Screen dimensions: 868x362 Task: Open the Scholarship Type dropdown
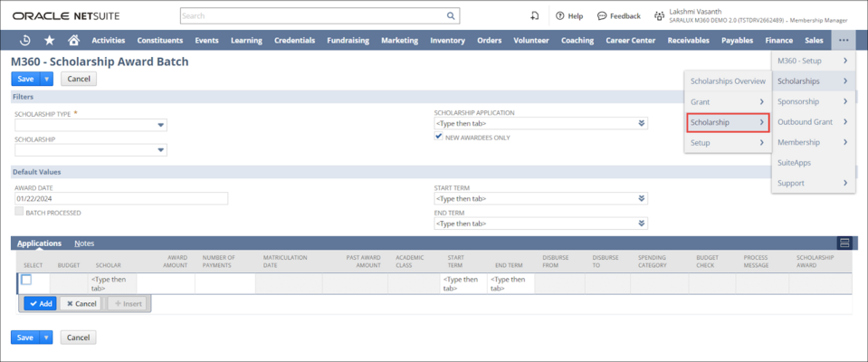tap(161, 126)
